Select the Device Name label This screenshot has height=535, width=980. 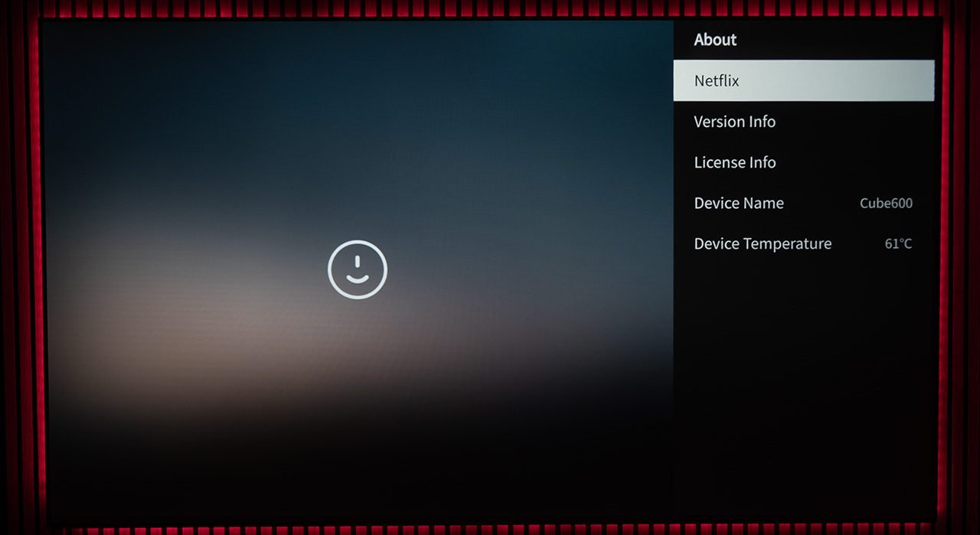[x=738, y=203]
